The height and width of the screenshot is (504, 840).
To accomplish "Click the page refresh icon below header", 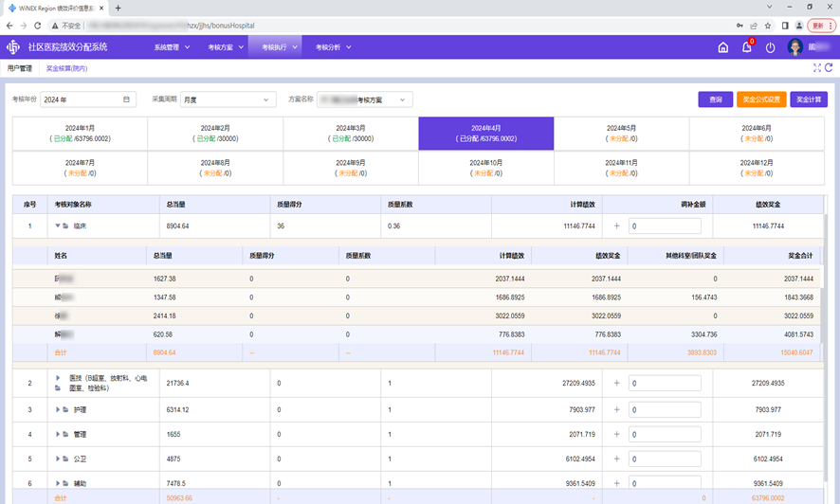I will click(x=830, y=68).
